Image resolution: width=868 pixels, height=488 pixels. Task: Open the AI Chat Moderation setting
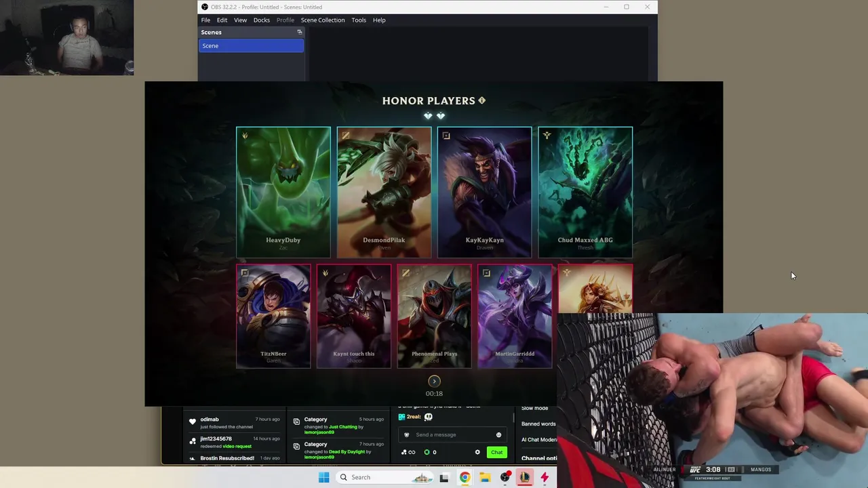point(539,439)
